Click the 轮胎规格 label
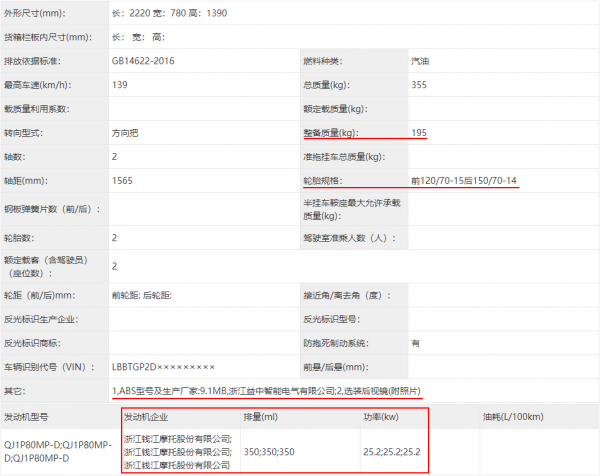Screen dimensions: 600x476 (x=323, y=181)
